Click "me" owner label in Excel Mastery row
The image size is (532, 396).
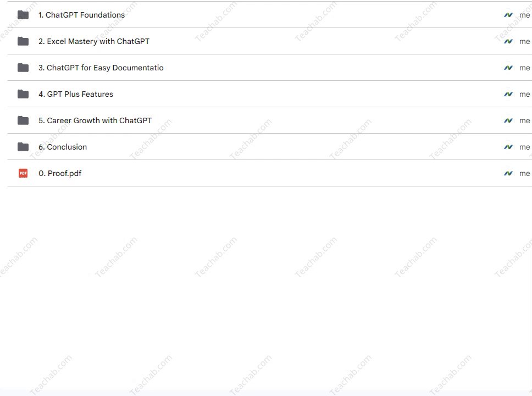pyautogui.click(x=524, y=41)
